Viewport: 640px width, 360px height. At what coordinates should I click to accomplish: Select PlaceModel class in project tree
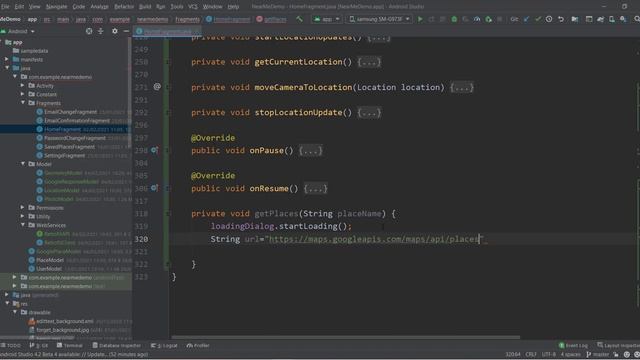50,260
